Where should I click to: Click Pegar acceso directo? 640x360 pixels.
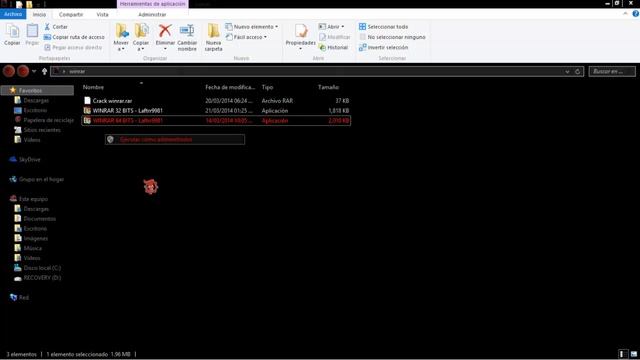(x=73, y=47)
